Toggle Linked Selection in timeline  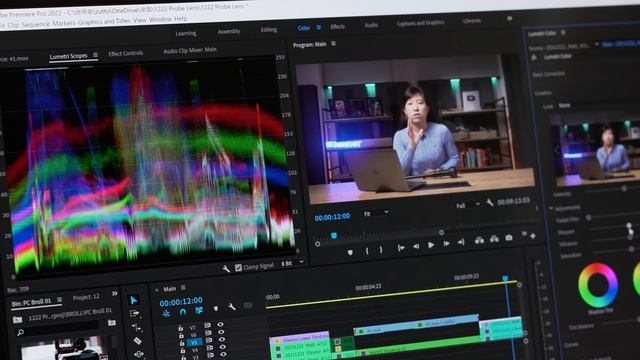pyautogui.click(x=199, y=310)
